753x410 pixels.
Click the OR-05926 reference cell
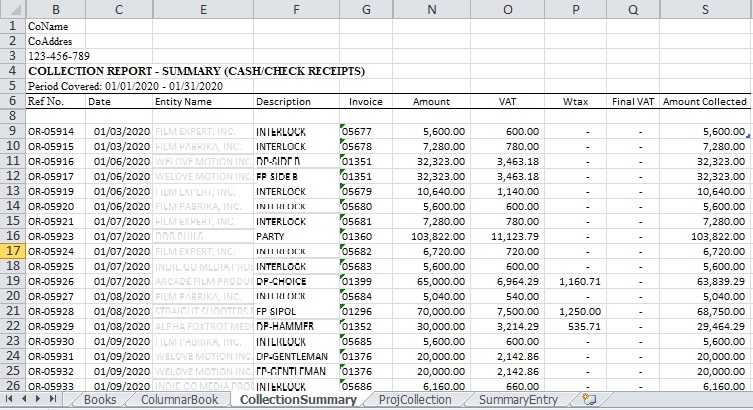point(56,281)
